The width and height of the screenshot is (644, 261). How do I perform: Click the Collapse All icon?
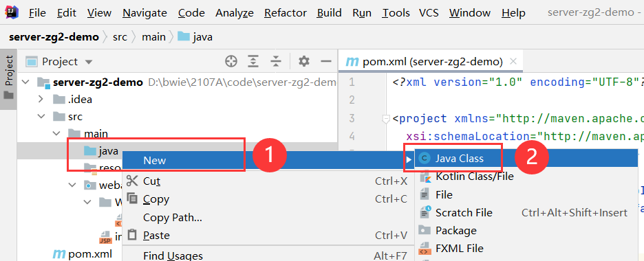point(276,61)
